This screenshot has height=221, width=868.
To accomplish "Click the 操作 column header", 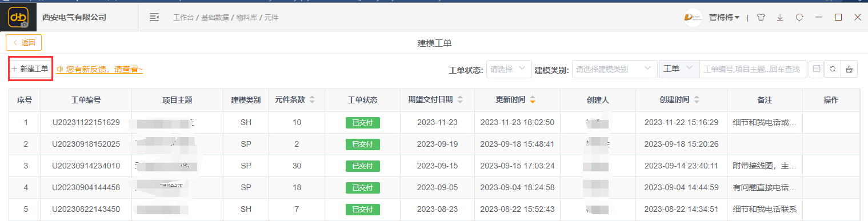I will point(831,100).
